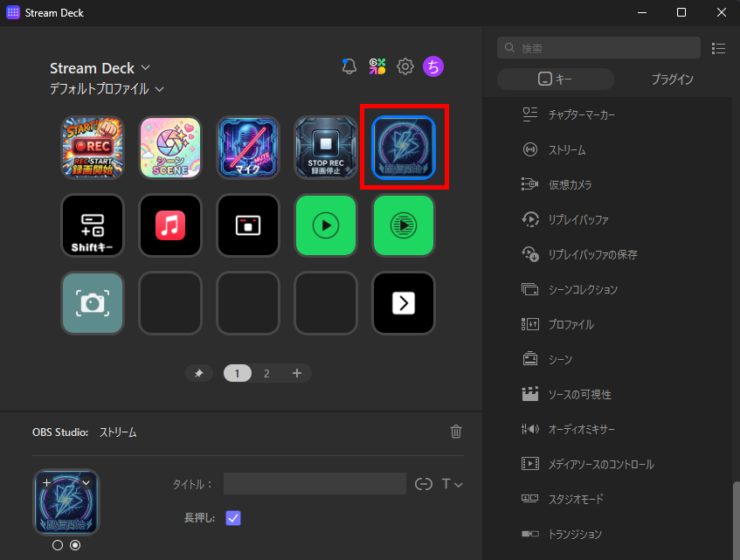The image size is (740, 560).
Task: Go to page 1
Action: [x=238, y=373]
